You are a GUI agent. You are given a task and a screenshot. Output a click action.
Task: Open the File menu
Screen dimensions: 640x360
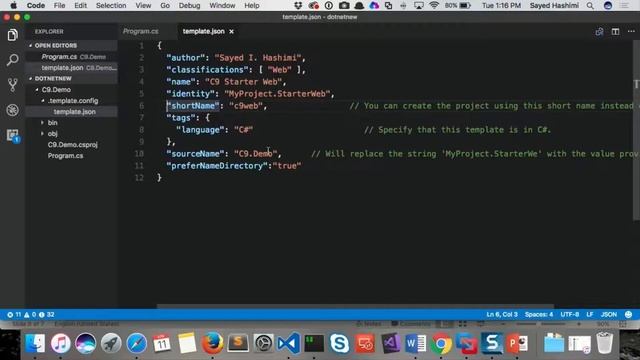(x=60, y=6)
